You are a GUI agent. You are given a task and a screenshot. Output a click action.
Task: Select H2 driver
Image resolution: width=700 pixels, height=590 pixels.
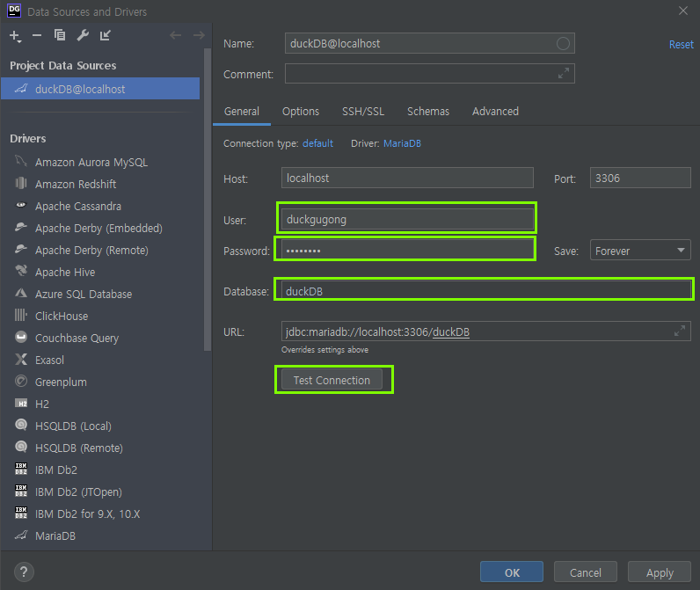coord(100,404)
